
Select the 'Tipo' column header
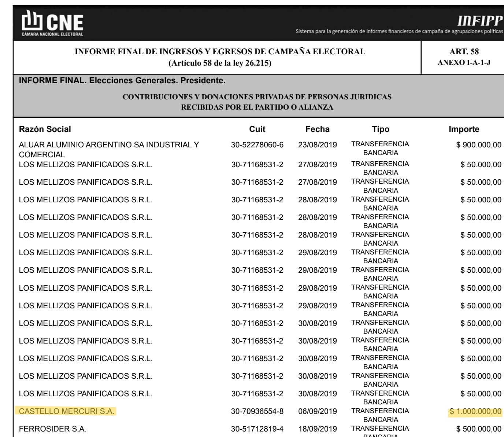click(x=381, y=129)
